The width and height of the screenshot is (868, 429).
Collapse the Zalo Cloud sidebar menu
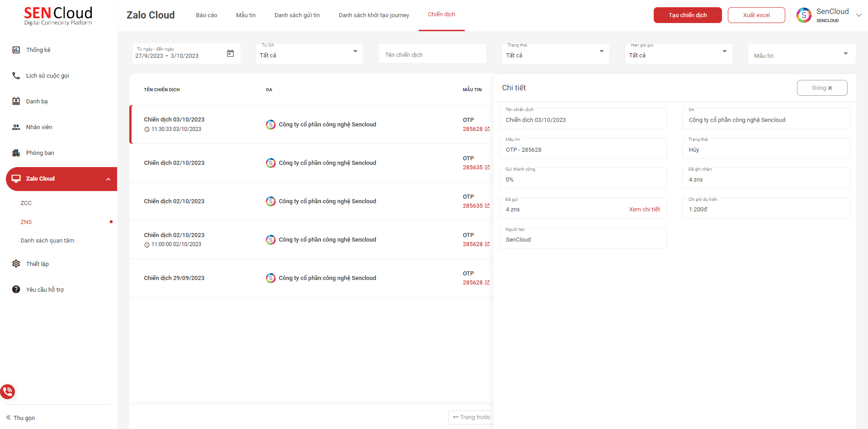(x=108, y=179)
